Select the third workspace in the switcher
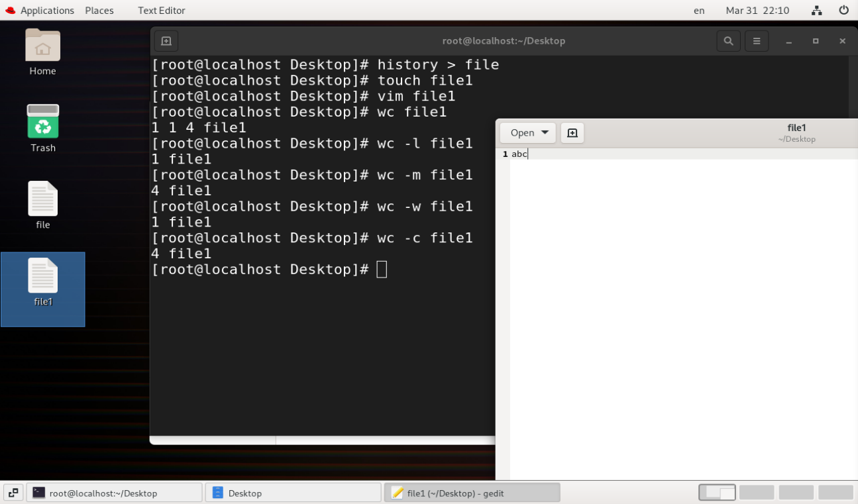 pyautogui.click(x=796, y=492)
